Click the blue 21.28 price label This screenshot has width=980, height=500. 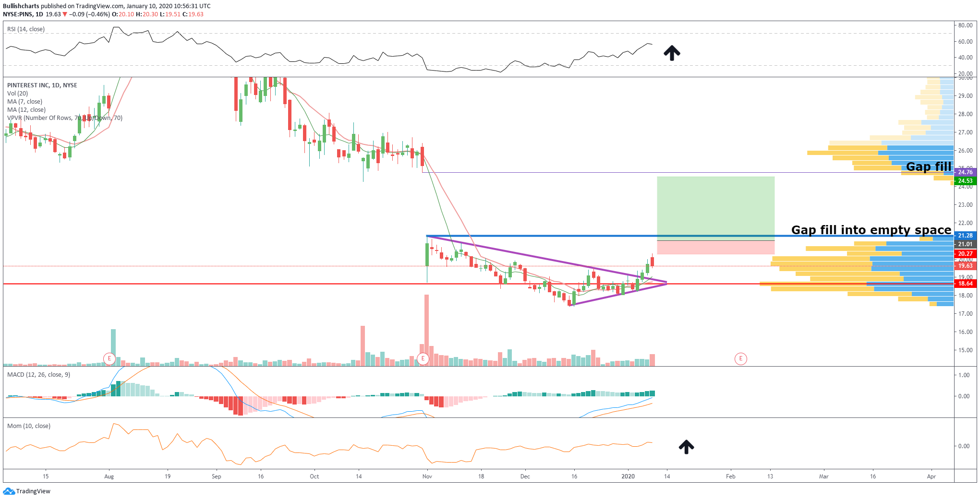pos(965,236)
